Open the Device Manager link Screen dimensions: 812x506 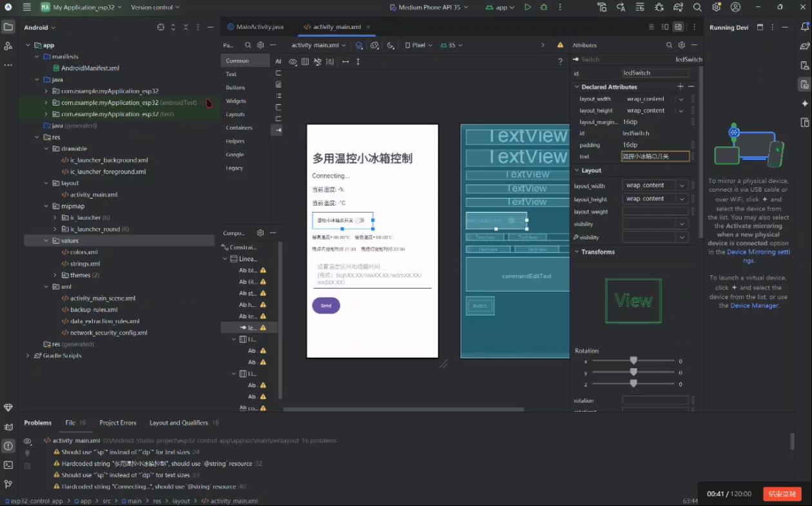[754, 306]
